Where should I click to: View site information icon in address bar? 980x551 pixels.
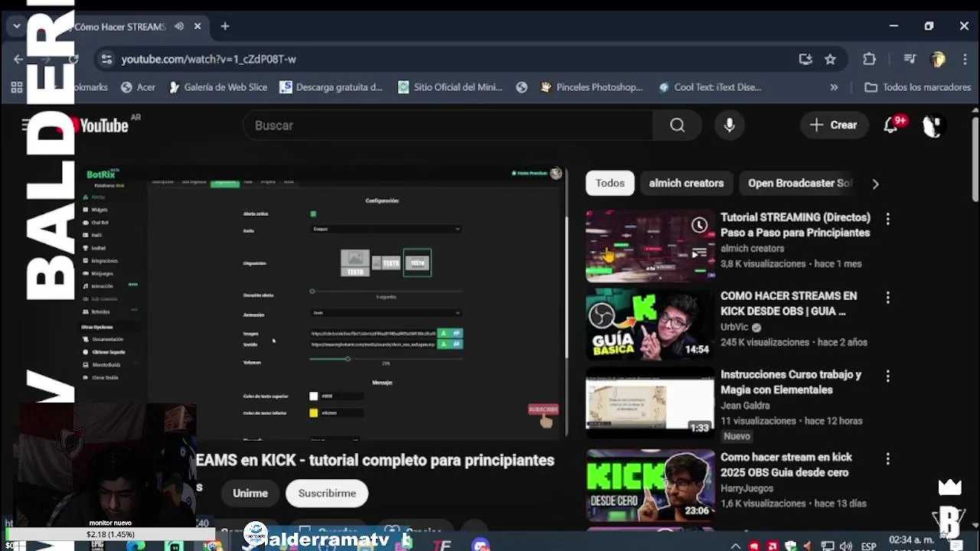(106, 59)
